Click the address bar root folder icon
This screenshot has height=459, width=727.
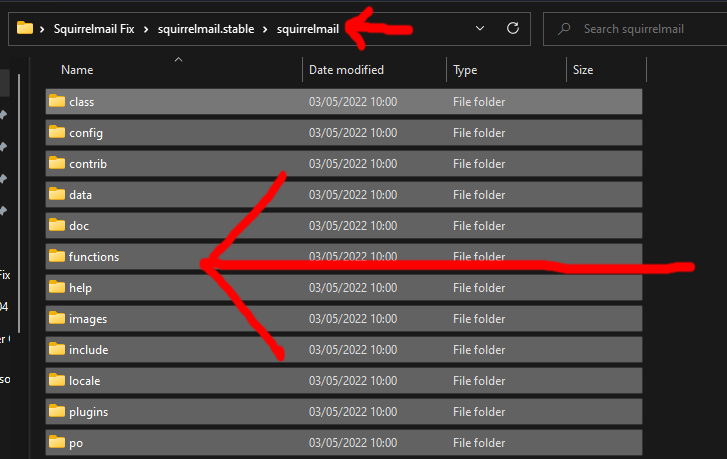(25, 28)
